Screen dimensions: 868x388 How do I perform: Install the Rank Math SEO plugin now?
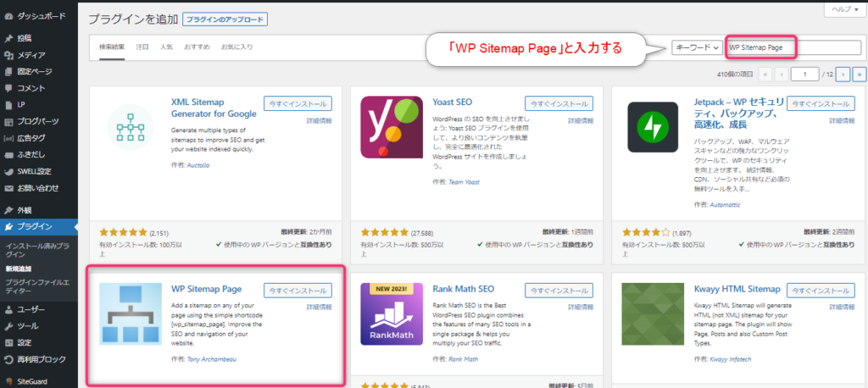point(559,290)
